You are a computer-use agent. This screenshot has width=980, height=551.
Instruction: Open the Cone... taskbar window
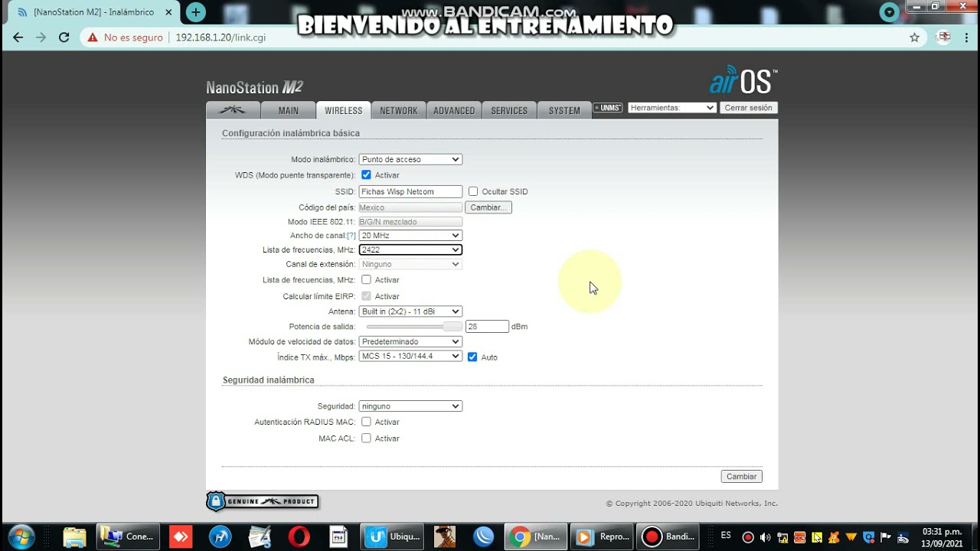(128, 537)
